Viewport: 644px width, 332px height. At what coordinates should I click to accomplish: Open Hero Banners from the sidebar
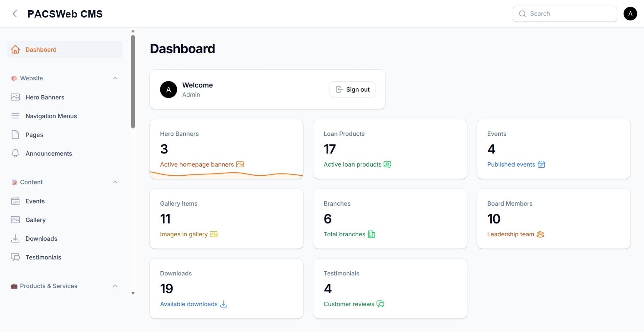pos(65,97)
